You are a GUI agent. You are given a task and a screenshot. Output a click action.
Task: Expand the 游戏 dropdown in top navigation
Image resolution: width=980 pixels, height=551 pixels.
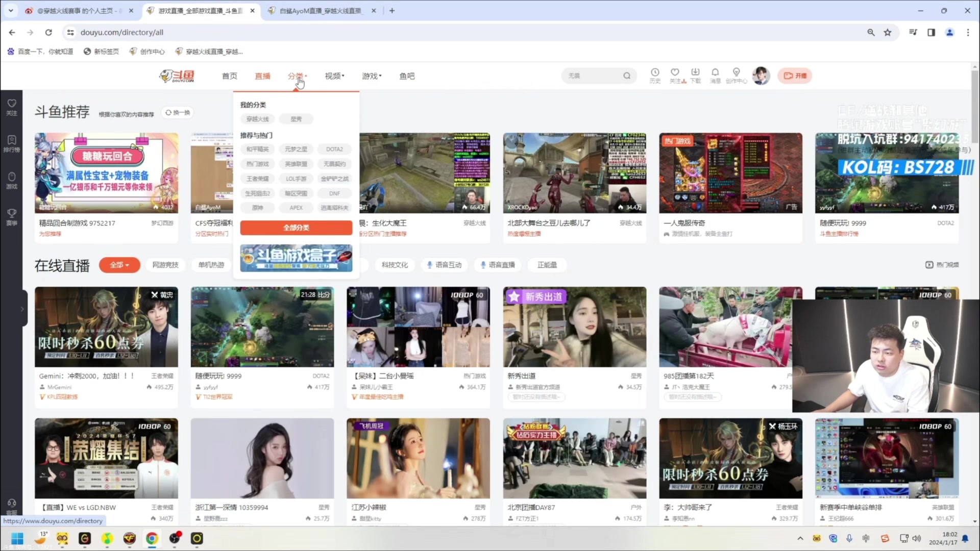[372, 76]
